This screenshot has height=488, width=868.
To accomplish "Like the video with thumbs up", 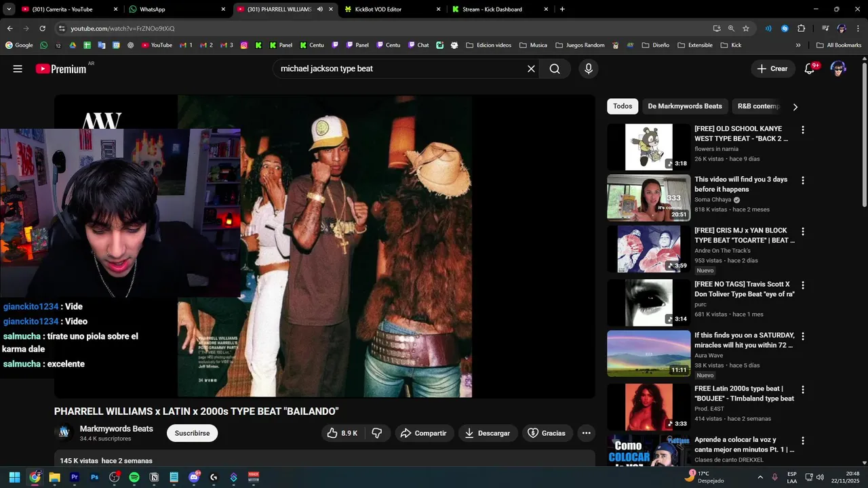I will [342, 433].
